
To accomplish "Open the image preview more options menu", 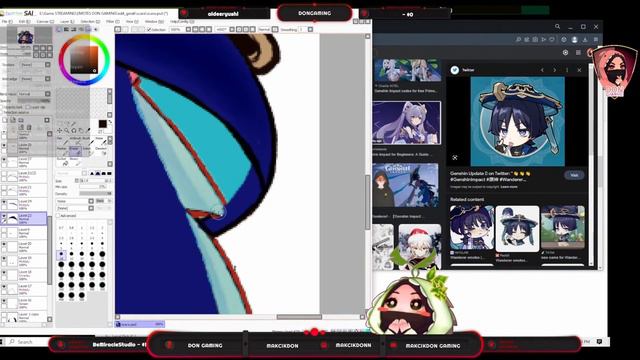I will (x=567, y=70).
